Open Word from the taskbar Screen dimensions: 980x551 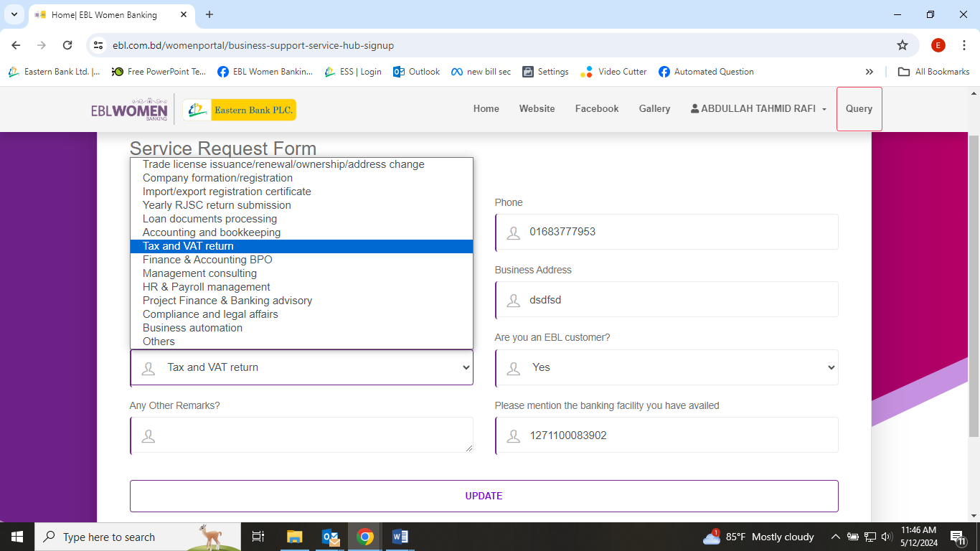coord(400,537)
